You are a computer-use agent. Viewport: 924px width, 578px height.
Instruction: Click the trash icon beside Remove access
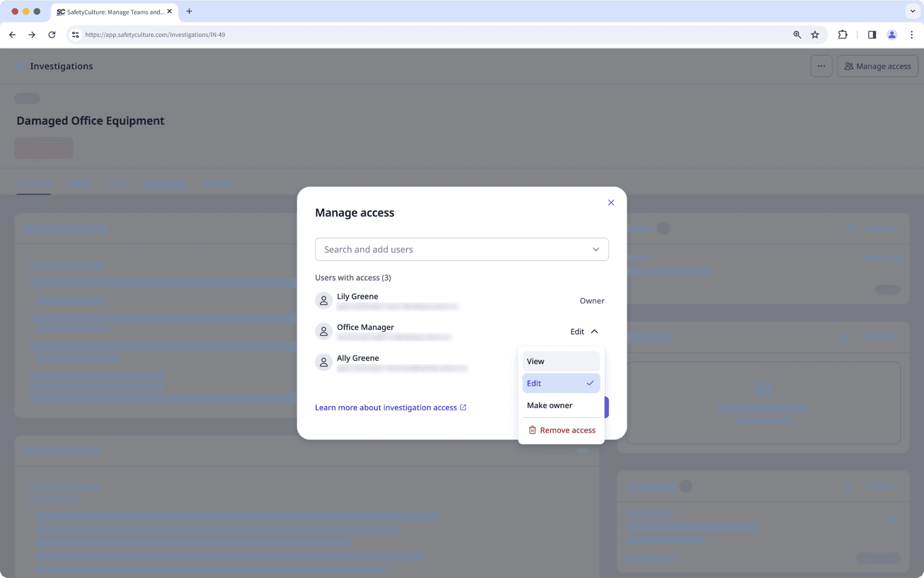click(x=532, y=430)
